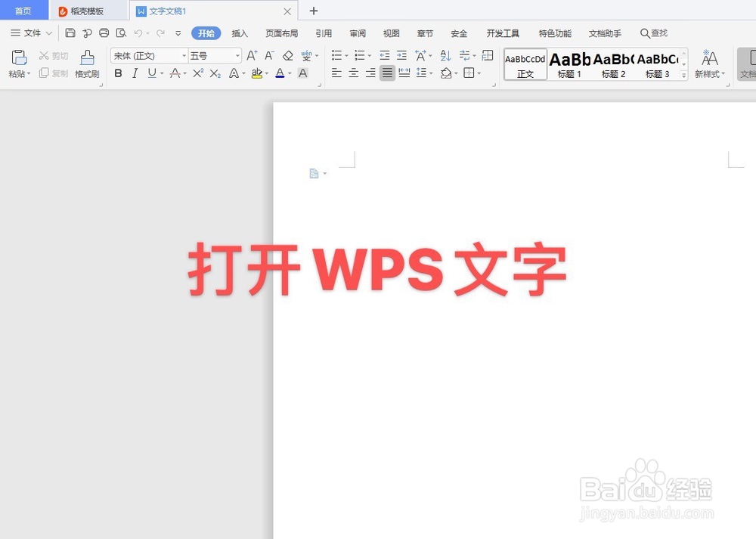This screenshot has height=539, width=756.
Task: Click the Paste clipboard icon
Action: [x=20, y=57]
